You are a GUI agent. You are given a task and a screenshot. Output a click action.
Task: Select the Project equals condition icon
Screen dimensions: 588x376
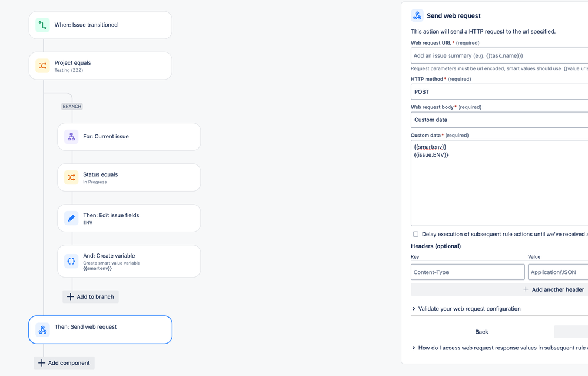coord(42,67)
